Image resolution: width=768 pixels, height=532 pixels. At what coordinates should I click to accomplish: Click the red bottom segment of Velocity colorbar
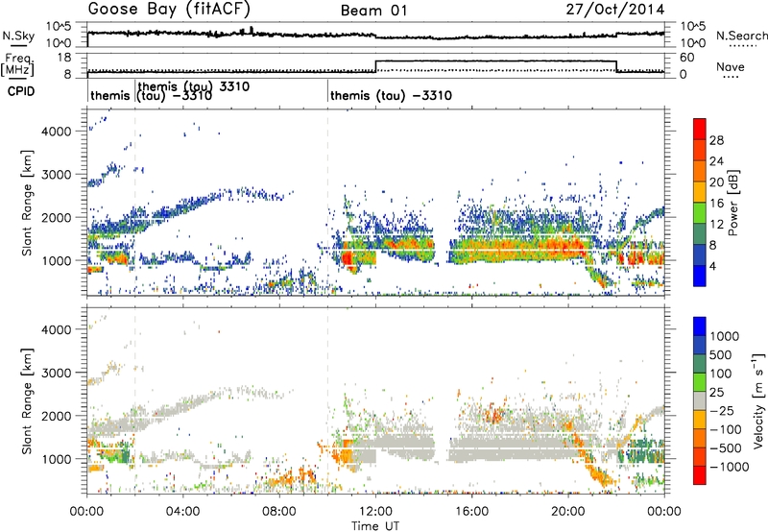pos(700,475)
